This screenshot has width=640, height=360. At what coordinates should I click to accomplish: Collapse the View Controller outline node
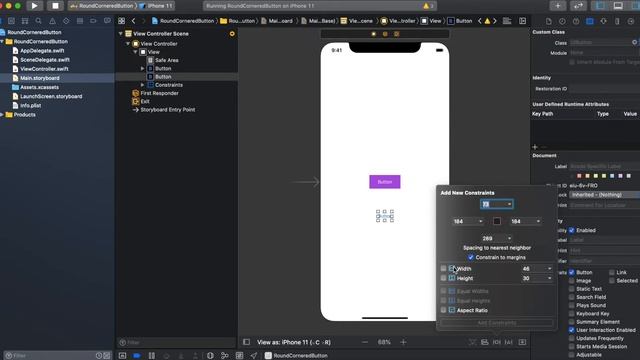coord(128,44)
